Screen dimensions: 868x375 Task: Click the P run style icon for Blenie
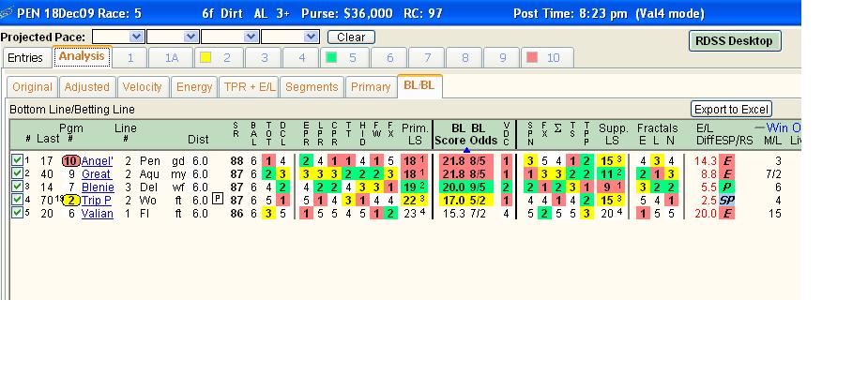pyautogui.click(x=727, y=187)
